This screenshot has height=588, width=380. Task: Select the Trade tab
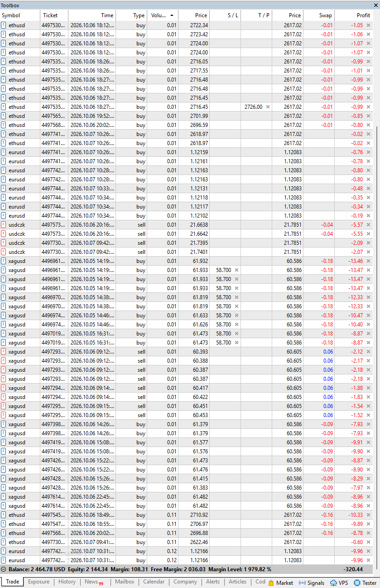12,582
